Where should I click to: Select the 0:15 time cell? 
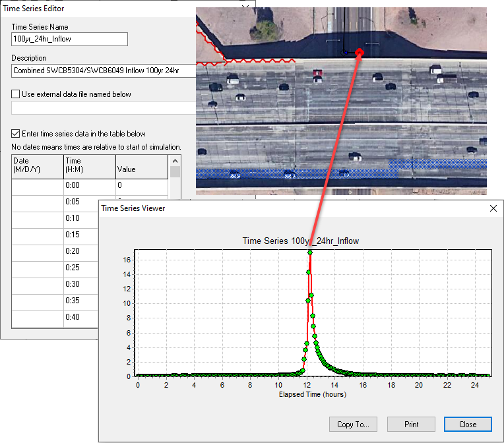click(x=89, y=235)
